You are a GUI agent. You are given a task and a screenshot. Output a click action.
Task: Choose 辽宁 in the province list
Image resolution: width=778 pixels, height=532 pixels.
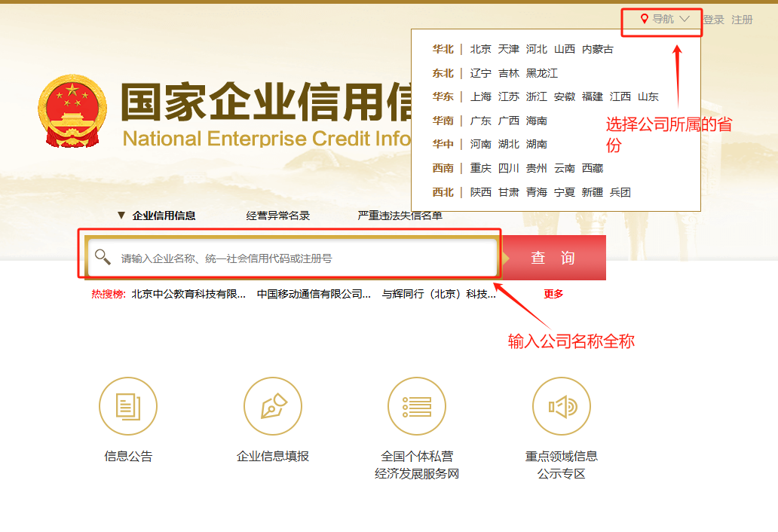coord(481,73)
